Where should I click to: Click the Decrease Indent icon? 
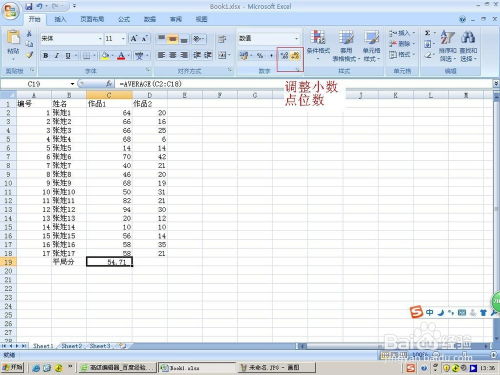197,55
